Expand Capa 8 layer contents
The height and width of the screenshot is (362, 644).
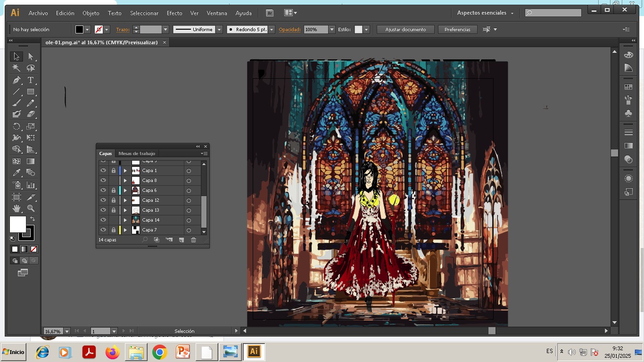pos(125,181)
